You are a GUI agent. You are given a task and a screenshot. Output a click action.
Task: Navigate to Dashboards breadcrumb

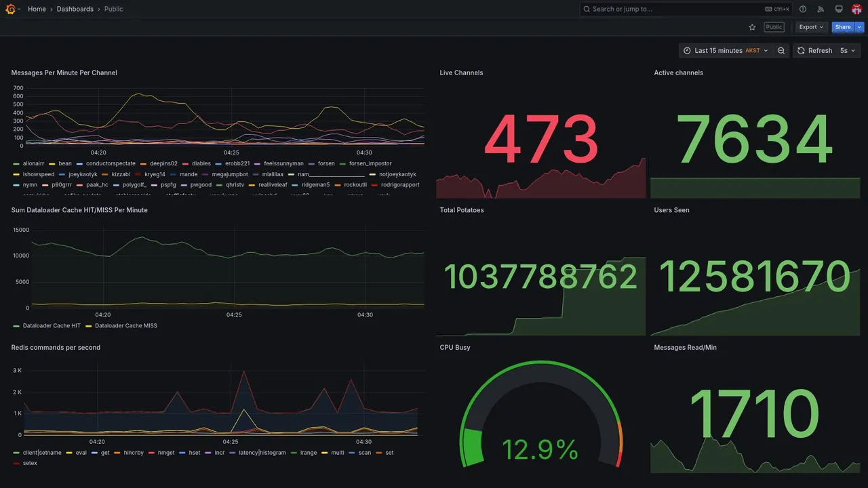(75, 9)
